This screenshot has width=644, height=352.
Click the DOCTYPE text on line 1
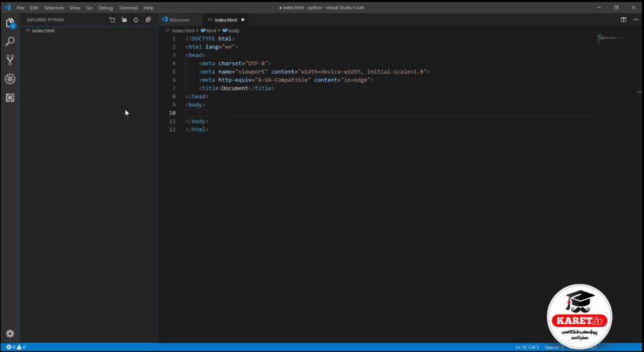[x=203, y=38]
